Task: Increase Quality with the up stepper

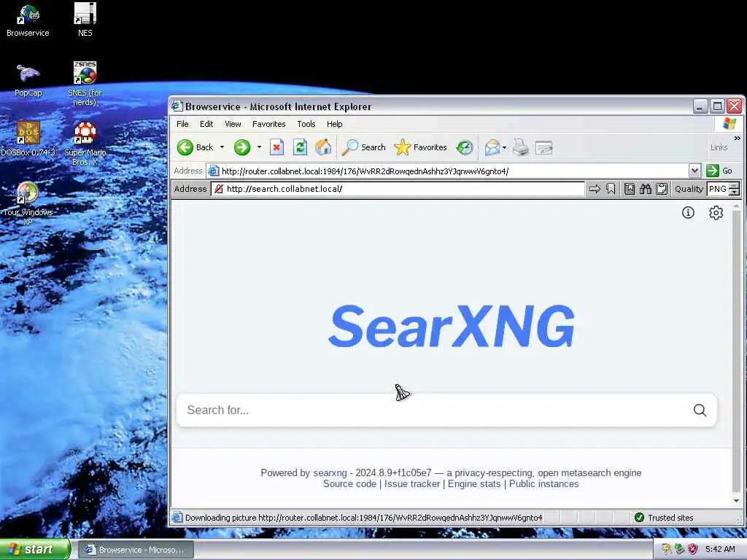Action: pos(735,186)
